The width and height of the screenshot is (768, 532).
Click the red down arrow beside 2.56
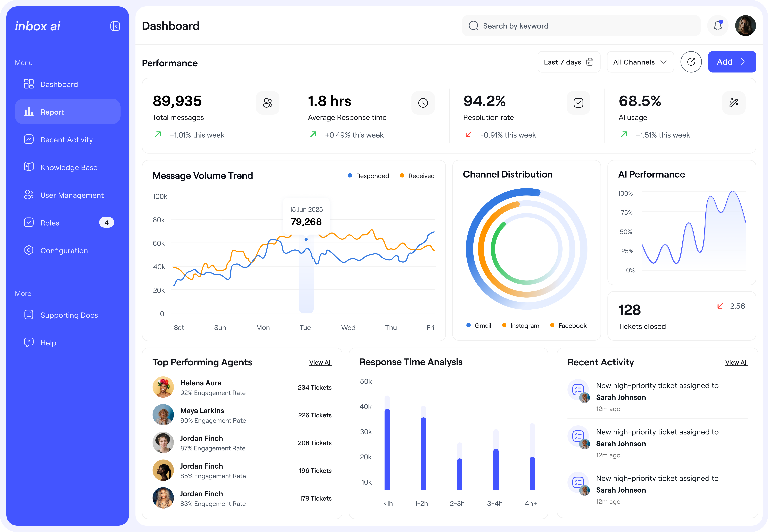pyautogui.click(x=720, y=306)
